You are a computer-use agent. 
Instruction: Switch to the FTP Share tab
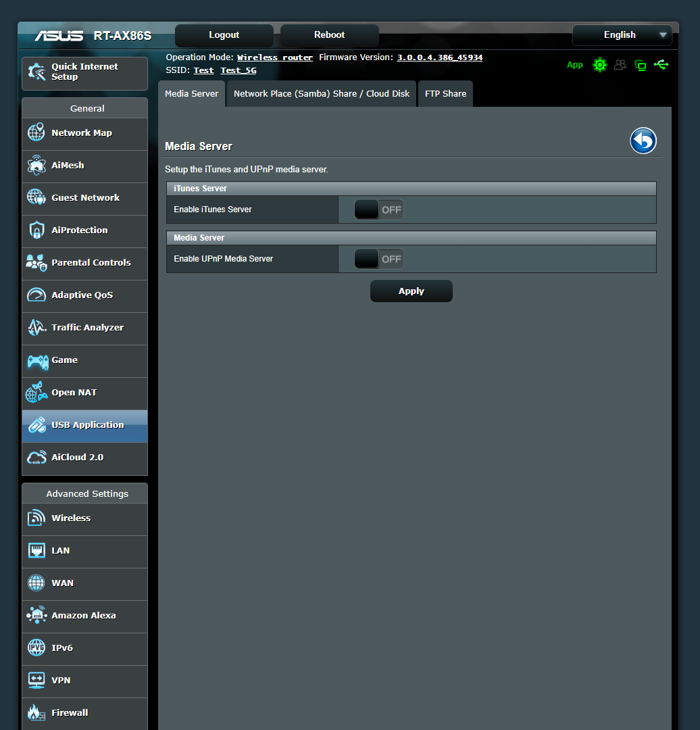pyautogui.click(x=445, y=93)
